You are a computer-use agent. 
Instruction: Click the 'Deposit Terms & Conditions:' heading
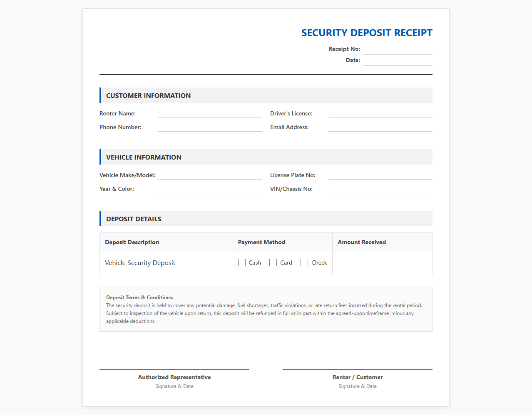coord(140,297)
